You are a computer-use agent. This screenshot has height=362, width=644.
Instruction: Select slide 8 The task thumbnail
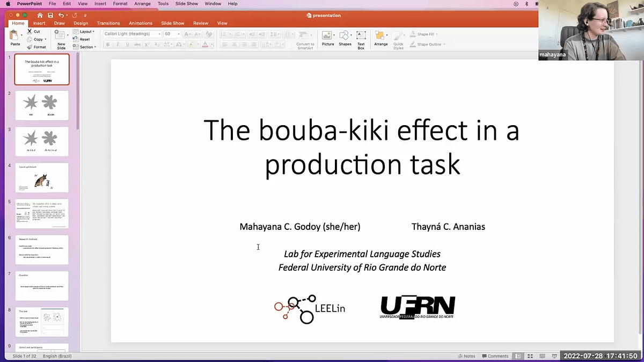(42, 322)
